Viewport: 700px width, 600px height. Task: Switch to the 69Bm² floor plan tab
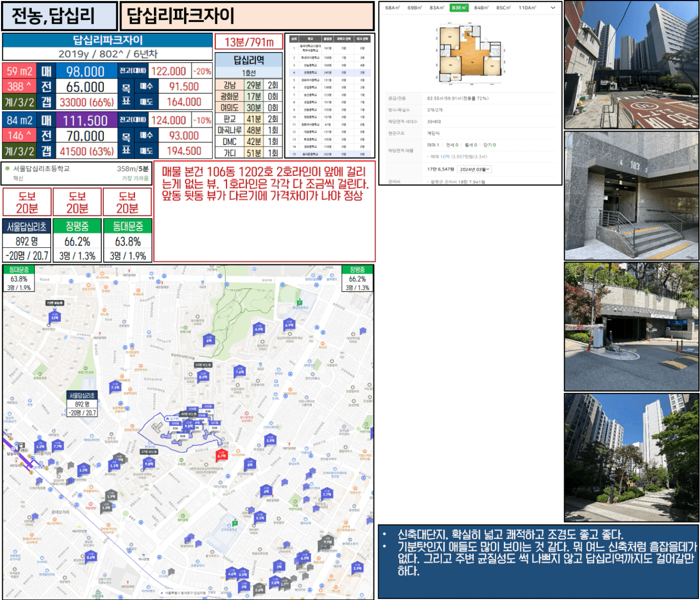point(415,8)
